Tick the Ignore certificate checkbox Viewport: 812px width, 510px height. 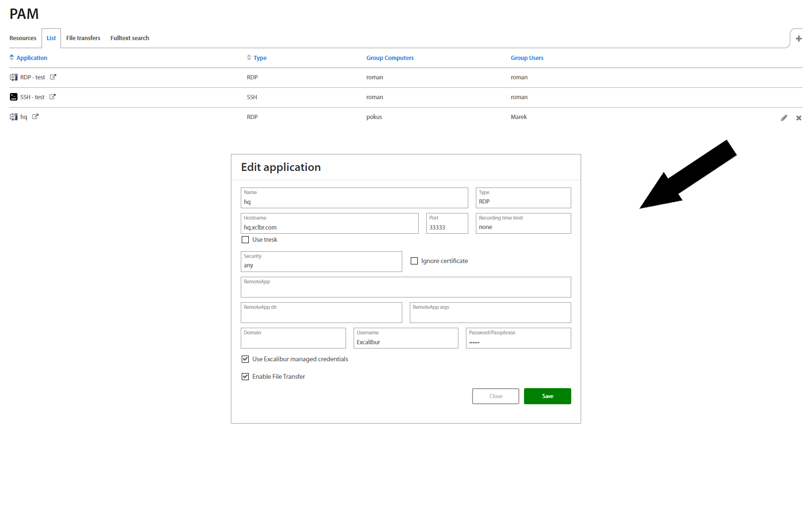(x=414, y=261)
